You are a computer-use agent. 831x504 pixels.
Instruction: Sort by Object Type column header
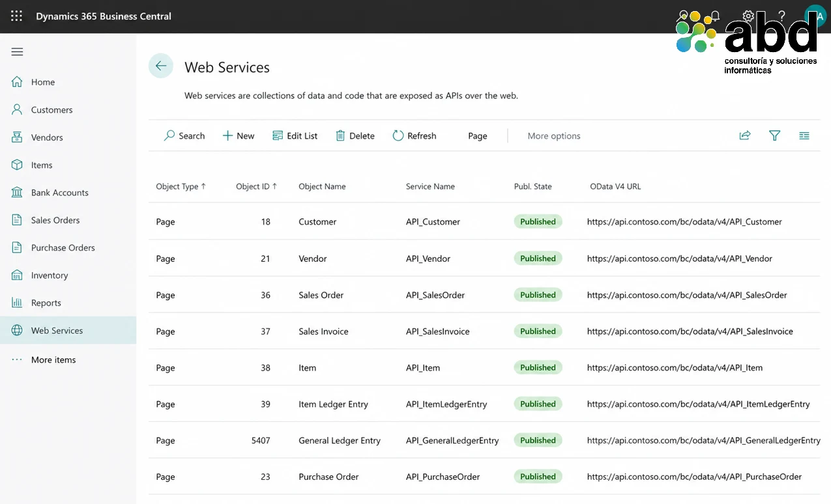tap(181, 186)
